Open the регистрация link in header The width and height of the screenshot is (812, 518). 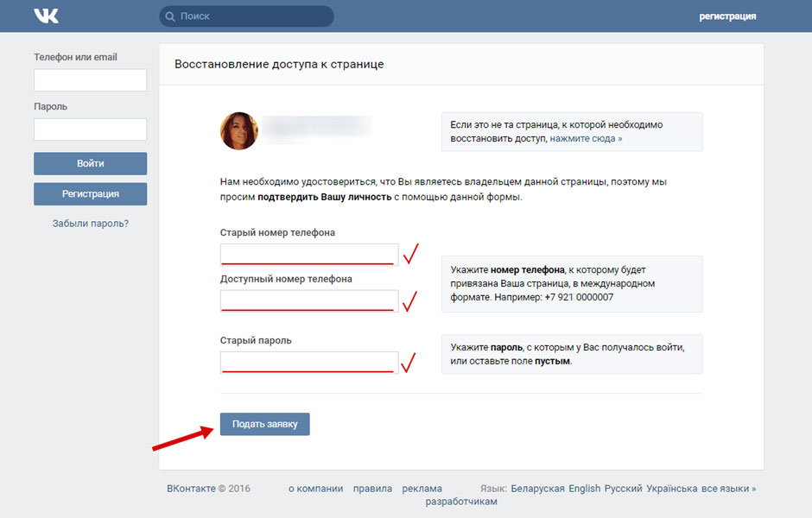click(x=727, y=16)
